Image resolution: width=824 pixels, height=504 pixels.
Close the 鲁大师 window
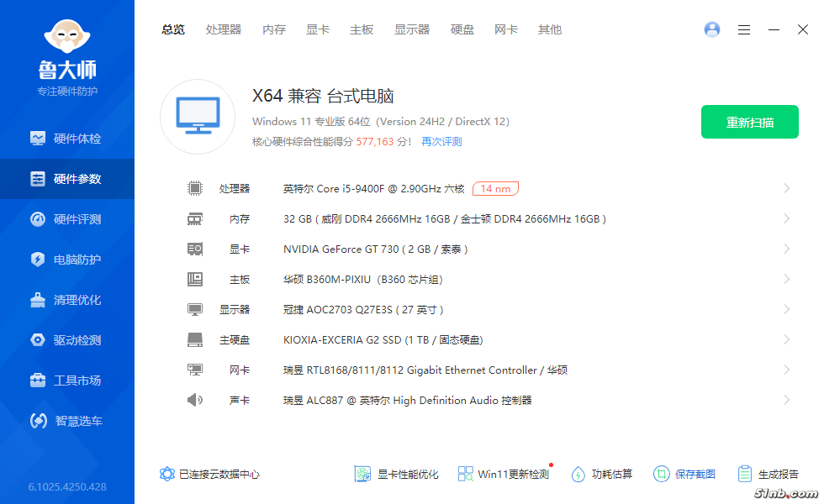click(802, 30)
